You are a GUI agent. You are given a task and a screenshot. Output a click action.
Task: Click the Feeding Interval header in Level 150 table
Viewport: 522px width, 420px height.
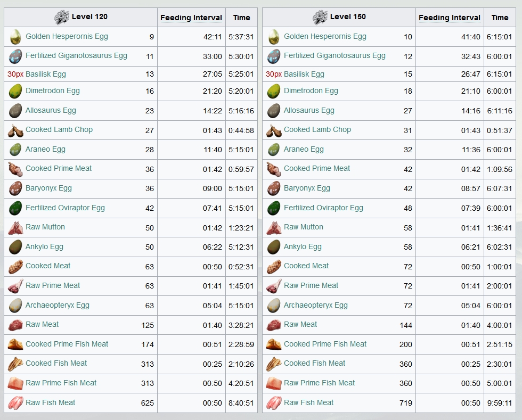[450, 18]
